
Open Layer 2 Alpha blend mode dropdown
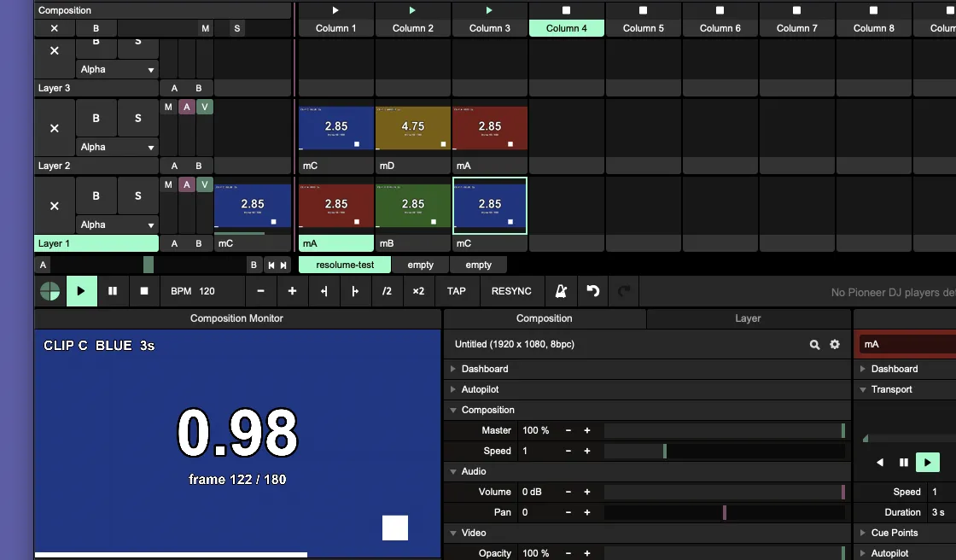click(x=117, y=147)
